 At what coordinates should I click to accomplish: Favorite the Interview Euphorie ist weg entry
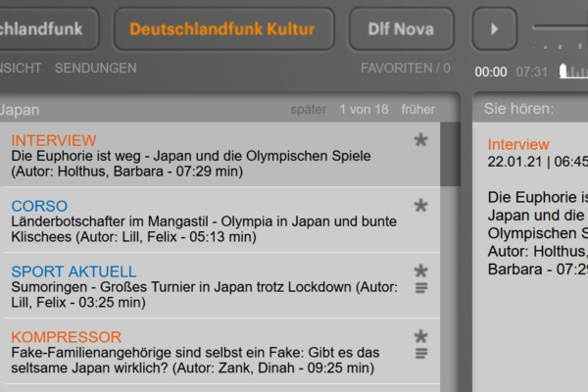420,140
